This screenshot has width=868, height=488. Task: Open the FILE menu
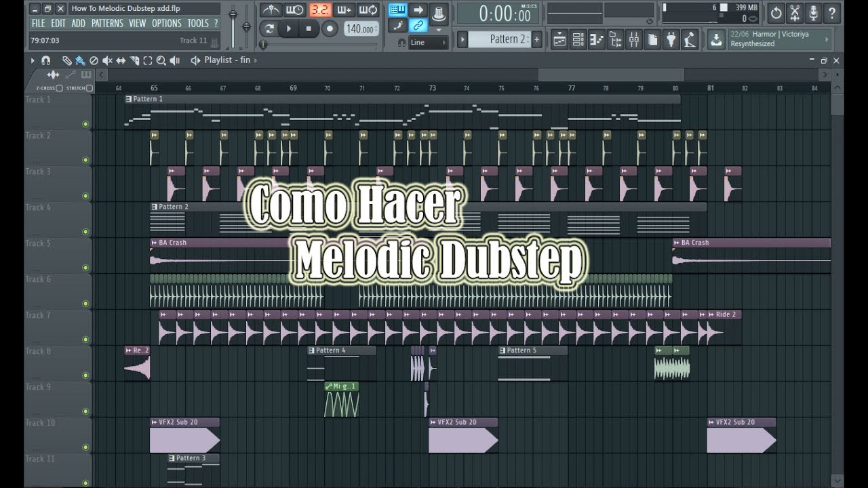[39, 23]
